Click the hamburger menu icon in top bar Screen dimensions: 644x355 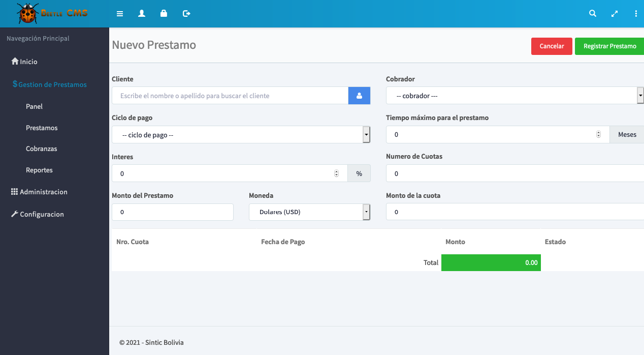pos(120,14)
